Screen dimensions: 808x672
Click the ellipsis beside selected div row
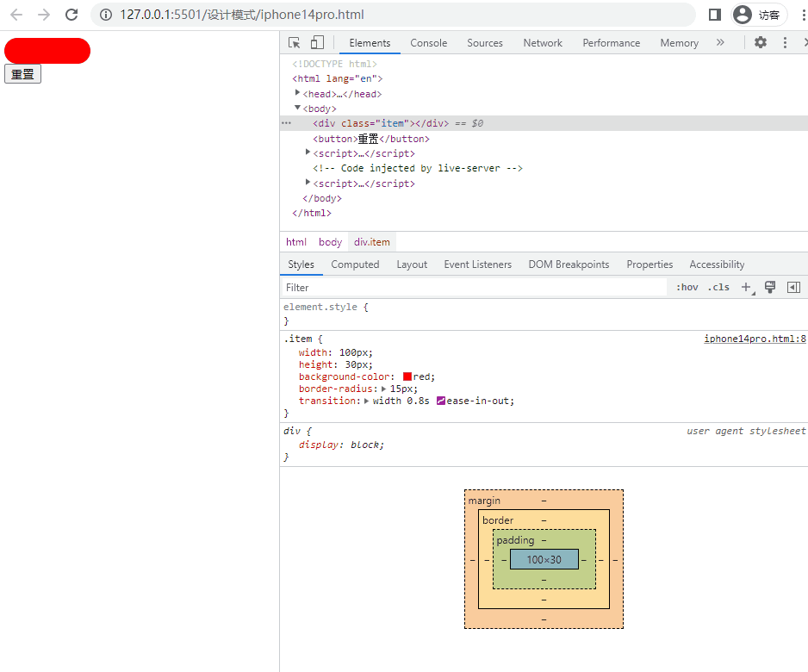click(x=287, y=123)
